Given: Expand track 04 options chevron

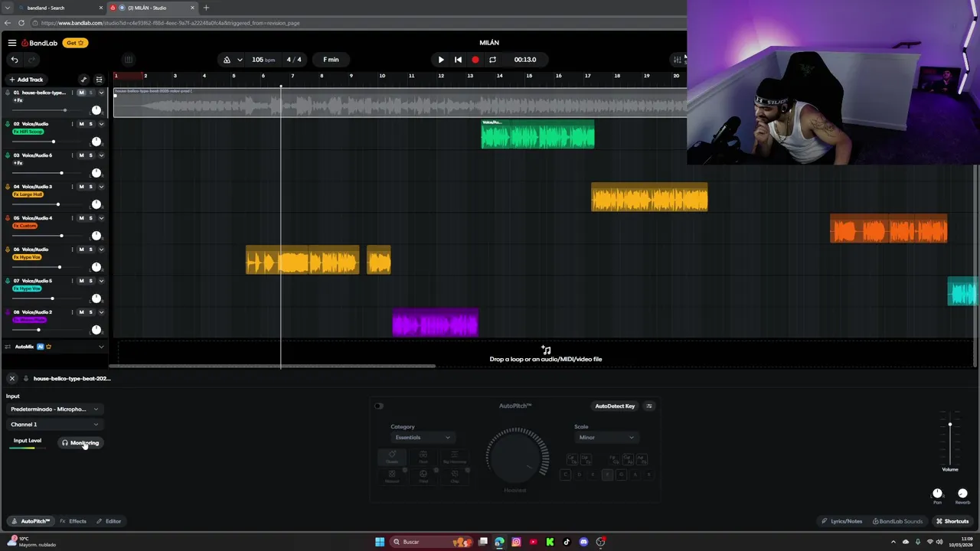Looking at the screenshot, I should (101, 187).
